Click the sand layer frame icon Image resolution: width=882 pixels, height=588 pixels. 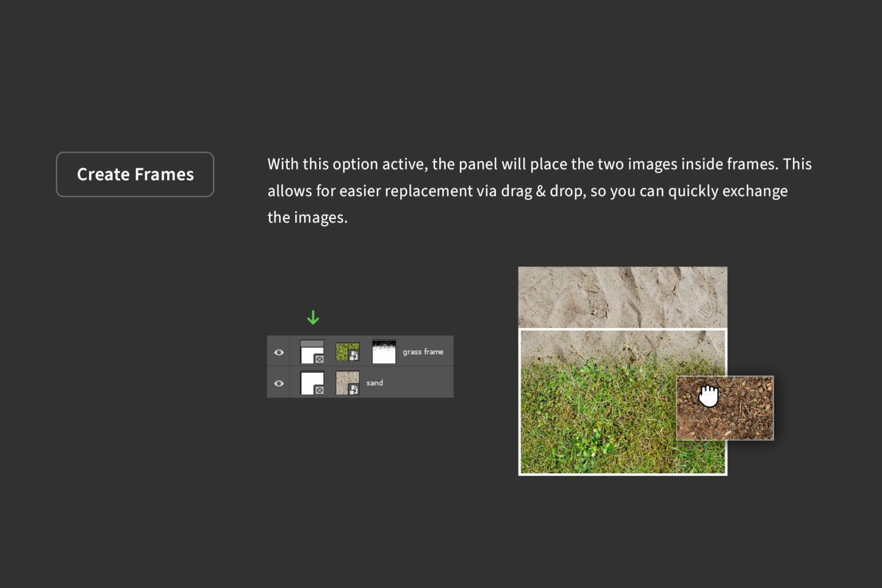click(311, 382)
